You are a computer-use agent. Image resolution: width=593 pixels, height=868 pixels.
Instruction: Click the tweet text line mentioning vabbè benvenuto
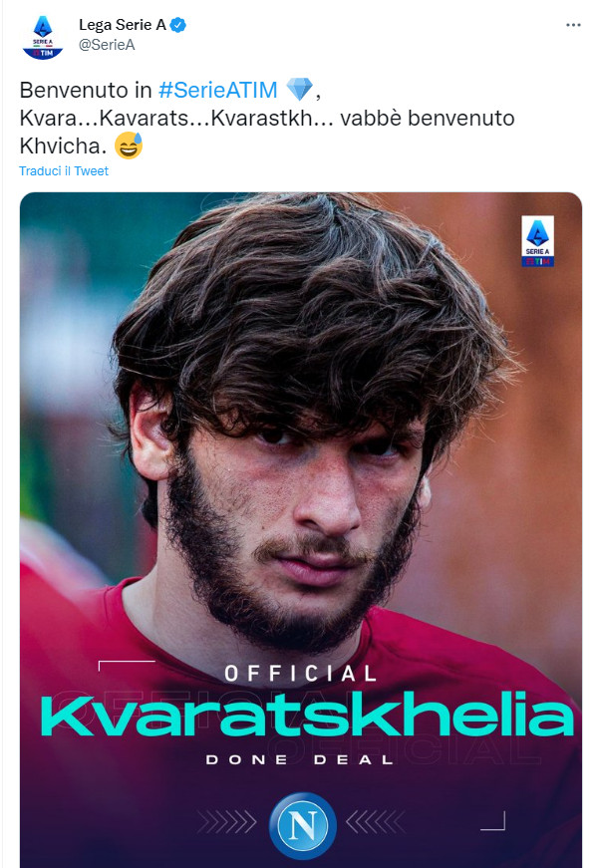[267, 118]
